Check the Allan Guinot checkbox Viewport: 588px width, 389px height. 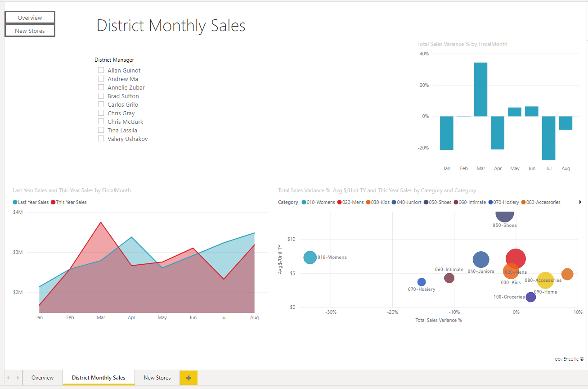[x=101, y=70]
